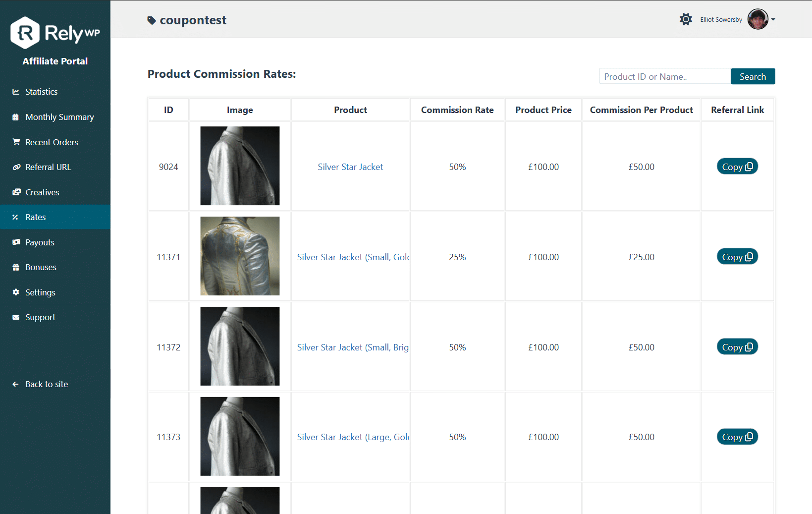Open Silver Star Jacket (Small, Gold product link
The width and height of the screenshot is (812, 514).
pyautogui.click(x=353, y=257)
